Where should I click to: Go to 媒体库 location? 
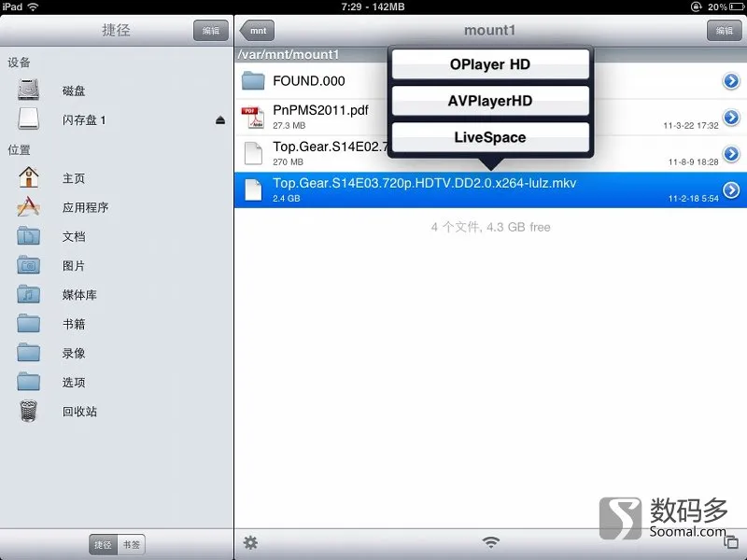point(79,295)
